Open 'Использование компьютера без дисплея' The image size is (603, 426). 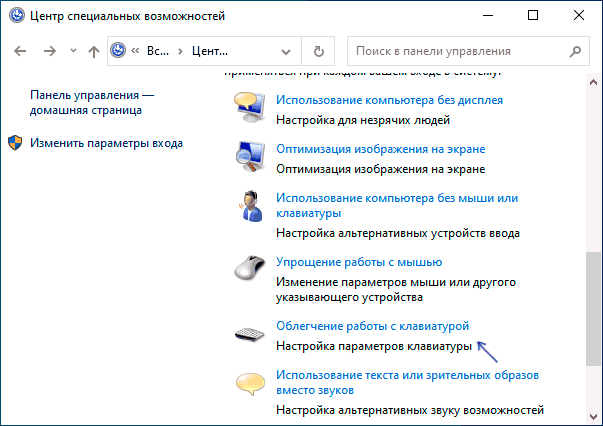tap(390, 100)
